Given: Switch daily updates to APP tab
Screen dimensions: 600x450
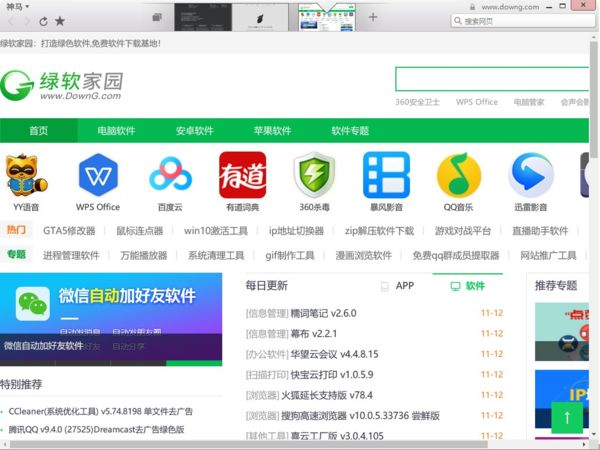Looking at the screenshot, I should pyautogui.click(x=398, y=286).
